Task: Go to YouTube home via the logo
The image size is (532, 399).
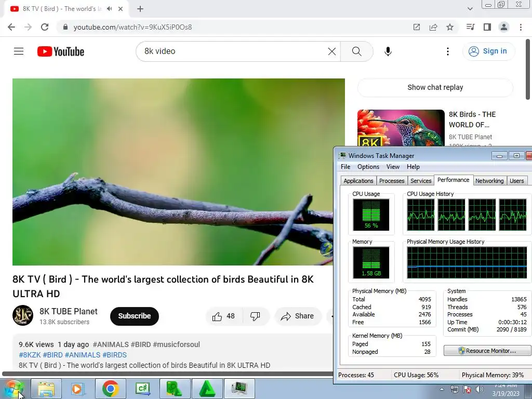Action: pyautogui.click(x=61, y=51)
